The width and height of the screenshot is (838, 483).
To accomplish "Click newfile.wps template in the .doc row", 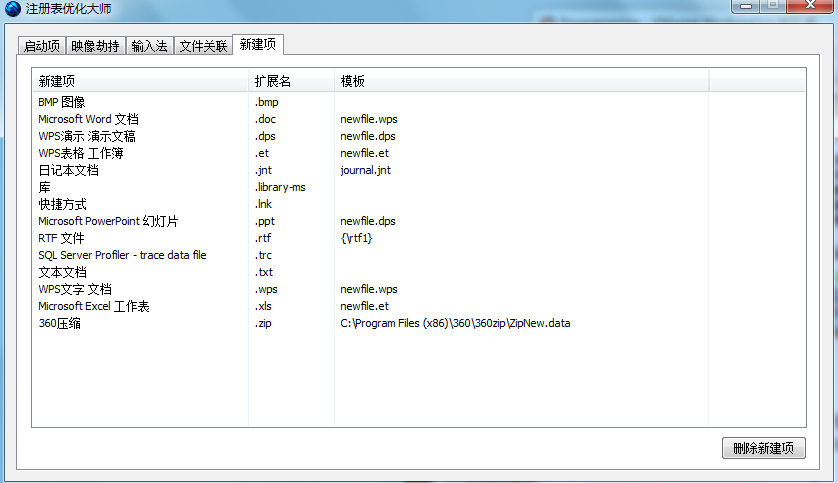I will [x=369, y=119].
